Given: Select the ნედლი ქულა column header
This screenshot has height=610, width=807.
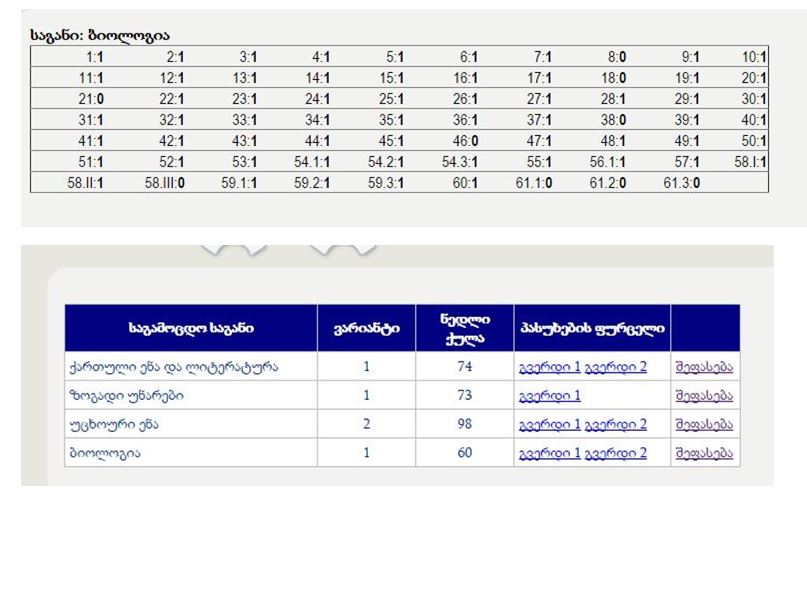Looking at the screenshot, I should pos(465,328).
